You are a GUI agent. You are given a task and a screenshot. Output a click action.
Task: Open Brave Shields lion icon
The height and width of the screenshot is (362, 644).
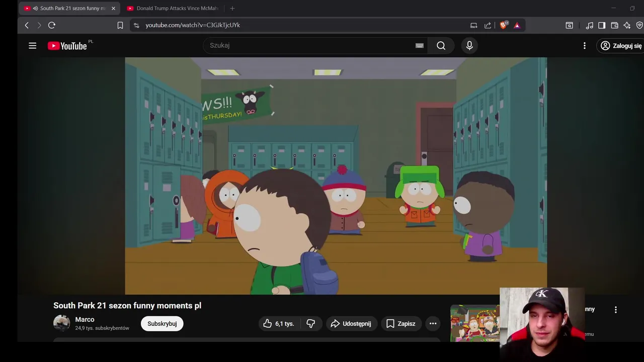coord(503,25)
